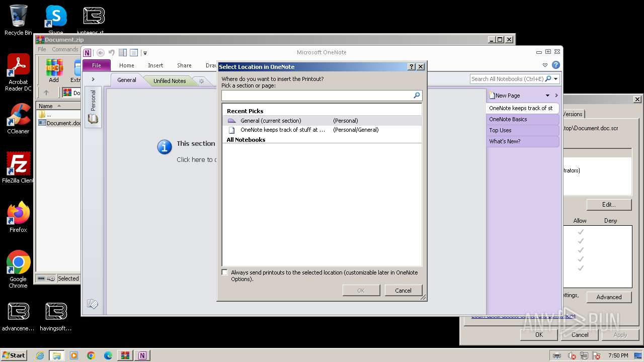Click the Full Page View icon

coord(134,53)
